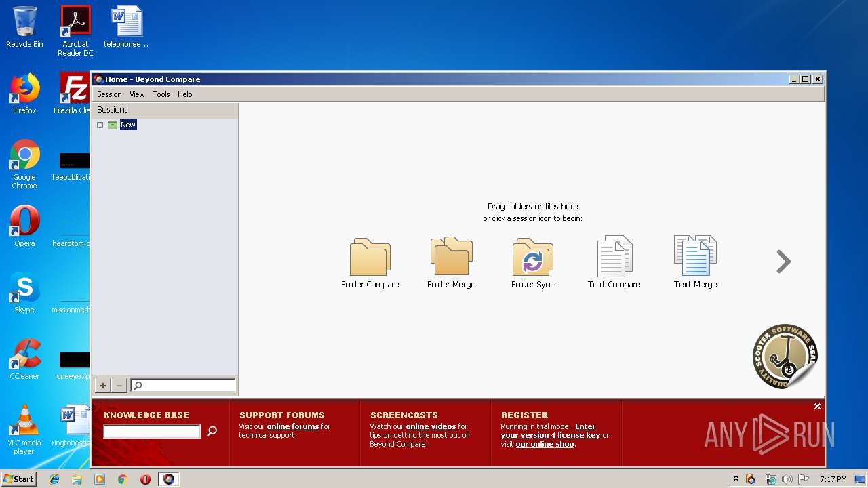
Task: Open the Help menu
Action: coord(184,94)
